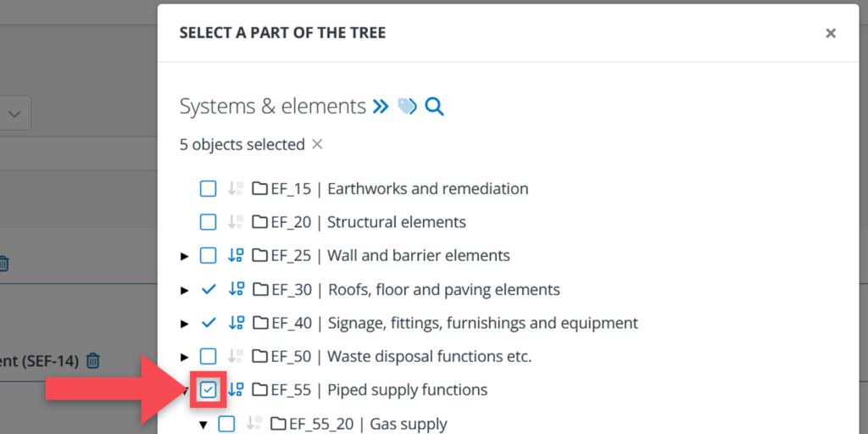Screen dimensions: 868x434
Task: Click sort icon beside EF_55 row
Action: click(236, 390)
